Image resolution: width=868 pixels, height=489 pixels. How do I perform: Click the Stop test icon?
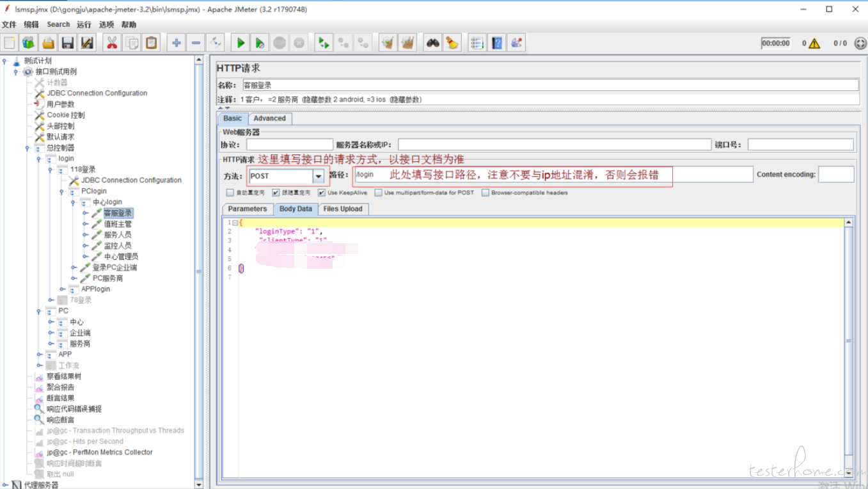280,43
